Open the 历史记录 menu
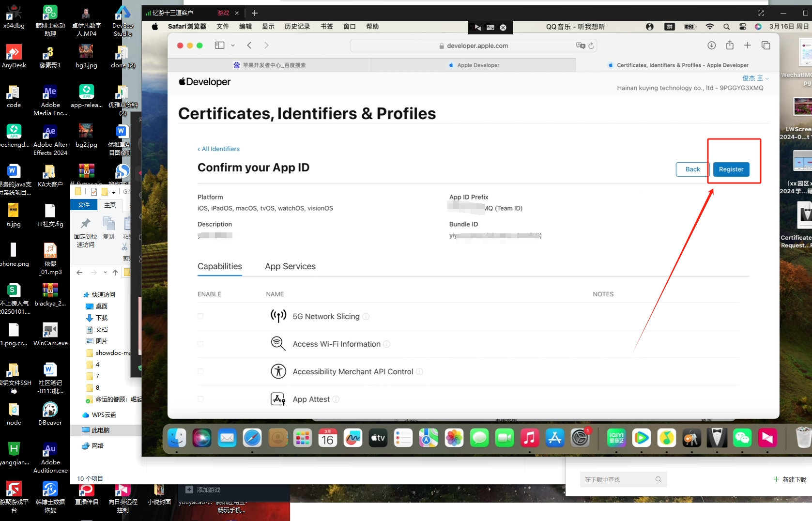The height and width of the screenshot is (521, 812). click(297, 27)
